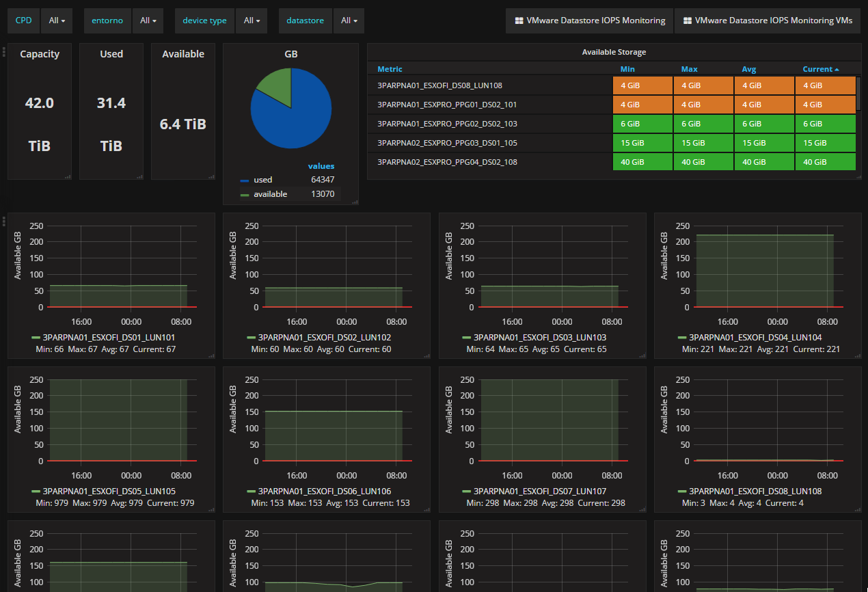This screenshot has width=868, height=592.
Task: Open VMware Datastore IOPS Monitoring link
Action: point(589,21)
